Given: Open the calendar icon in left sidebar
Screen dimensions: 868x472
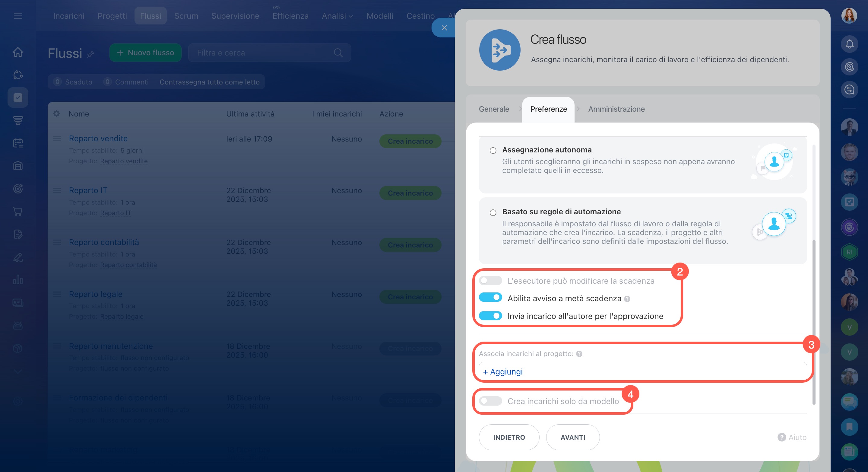Looking at the screenshot, I should tap(18, 143).
